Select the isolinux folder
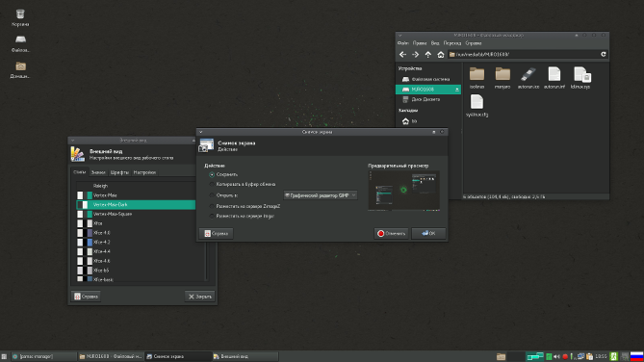Image resolution: width=644 pixels, height=362 pixels. (x=477, y=78)
